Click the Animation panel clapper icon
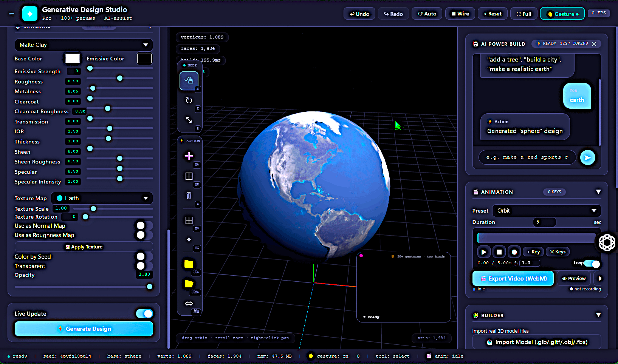 (476, 192)
